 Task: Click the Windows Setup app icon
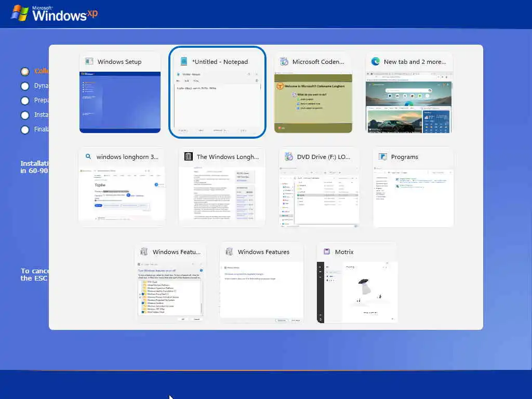tap(89, 62)
